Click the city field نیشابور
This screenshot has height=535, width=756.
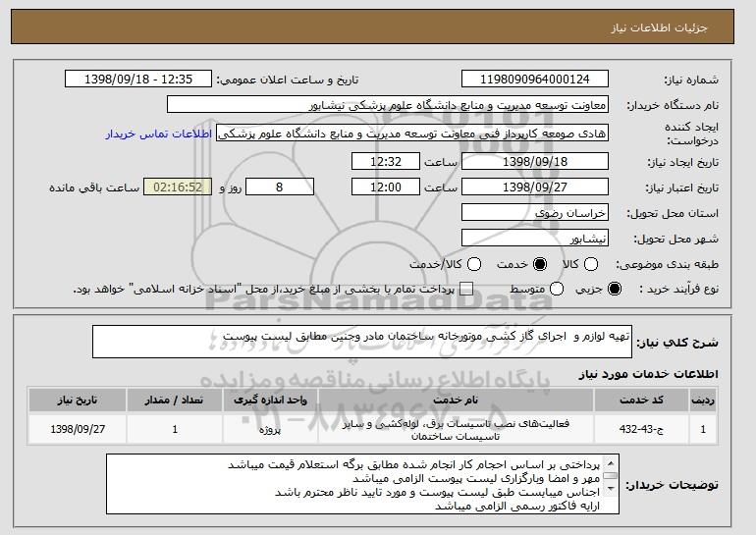click(x=535, y=239)
